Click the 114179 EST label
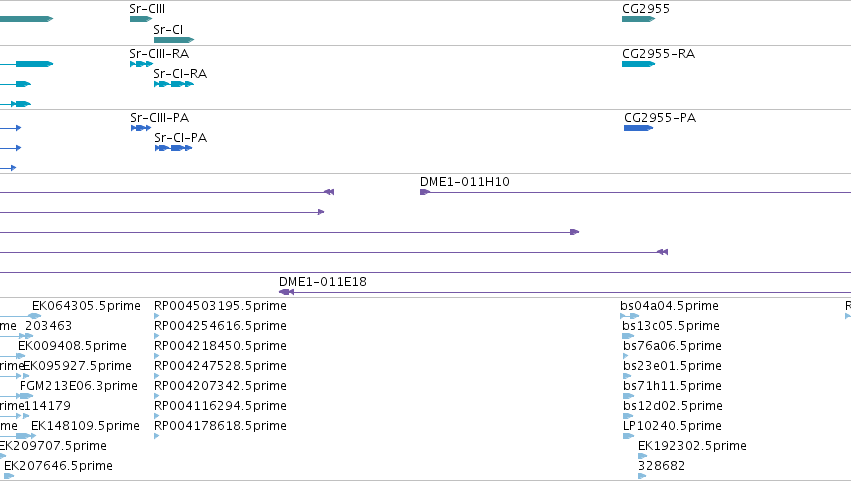 click(x=48, y=406)
